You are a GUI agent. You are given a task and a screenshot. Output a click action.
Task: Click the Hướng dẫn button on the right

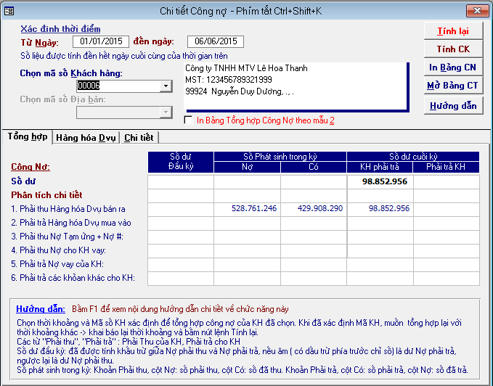coord(453,106)
